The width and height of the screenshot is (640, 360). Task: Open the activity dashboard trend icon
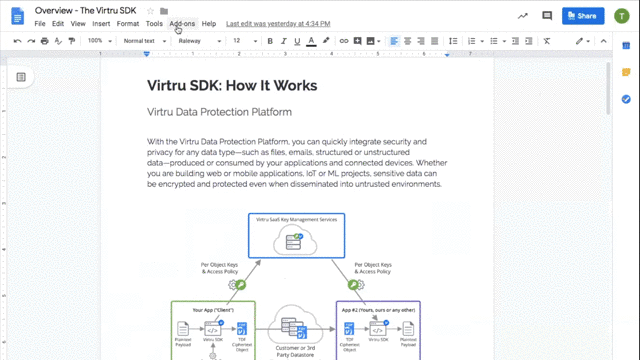[x=523, y=16]
